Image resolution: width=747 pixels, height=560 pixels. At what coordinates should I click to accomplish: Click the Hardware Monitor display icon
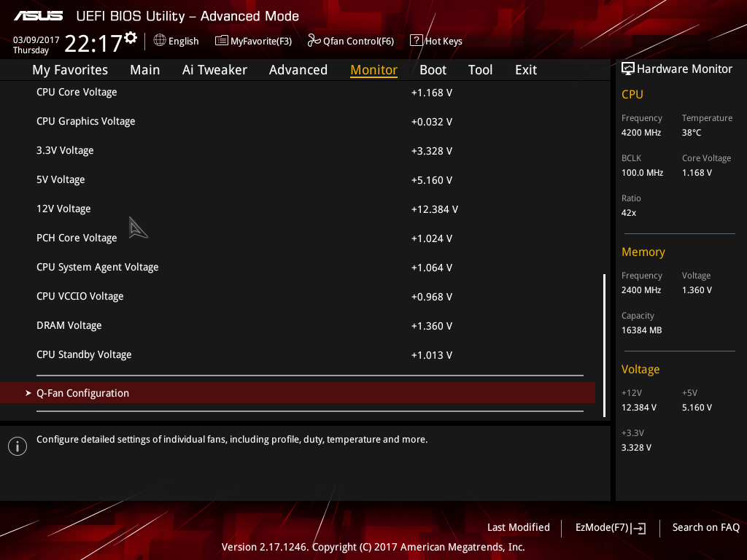(628, 69)
